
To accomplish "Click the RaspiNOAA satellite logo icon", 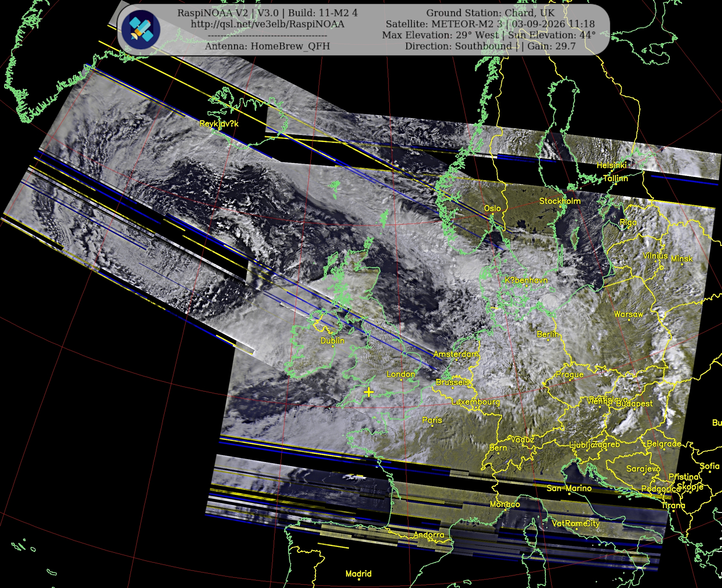I will tap(141, 30).
